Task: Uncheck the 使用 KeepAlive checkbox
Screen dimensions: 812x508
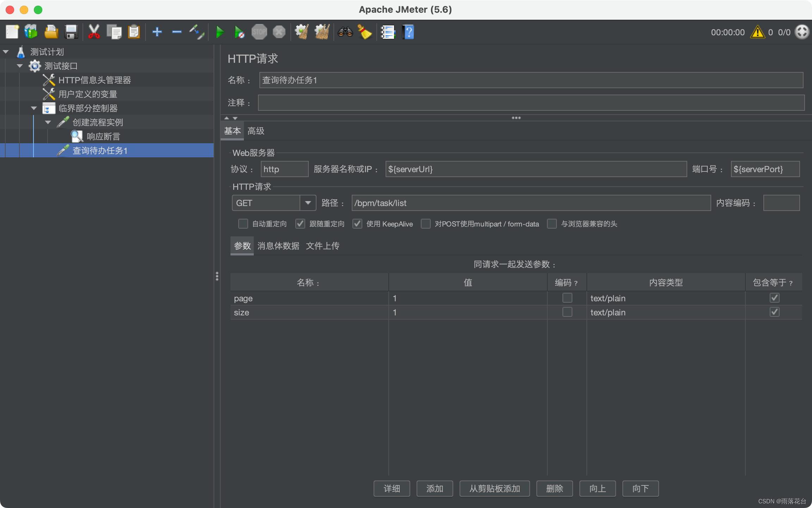Action: click(x=357, y=224)
